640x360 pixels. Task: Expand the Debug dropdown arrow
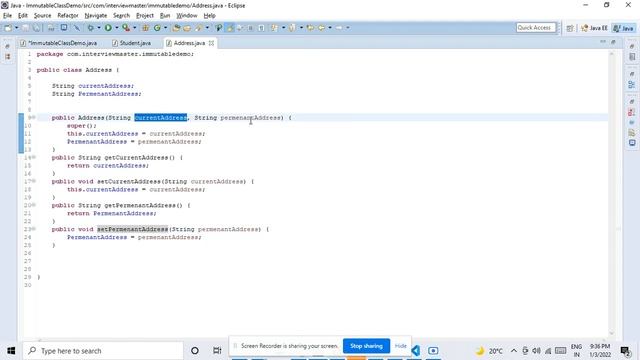(x=99, y=28)
